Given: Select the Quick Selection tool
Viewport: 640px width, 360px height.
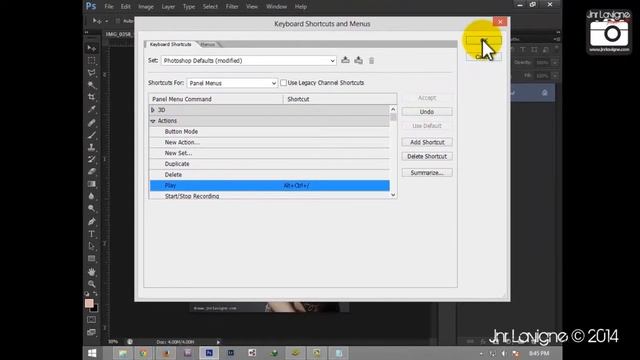Looking at the screenshot, I should tap(92, 85).
